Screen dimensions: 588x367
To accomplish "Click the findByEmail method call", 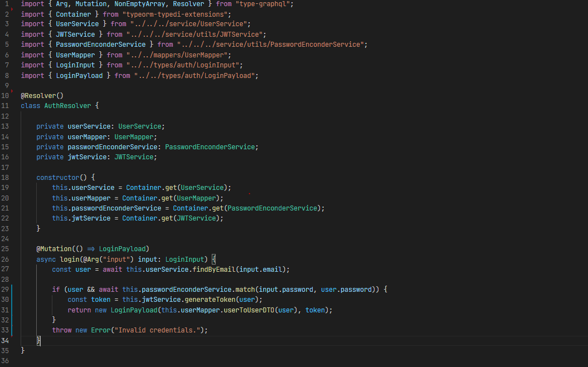I will [x=214, y=270].
